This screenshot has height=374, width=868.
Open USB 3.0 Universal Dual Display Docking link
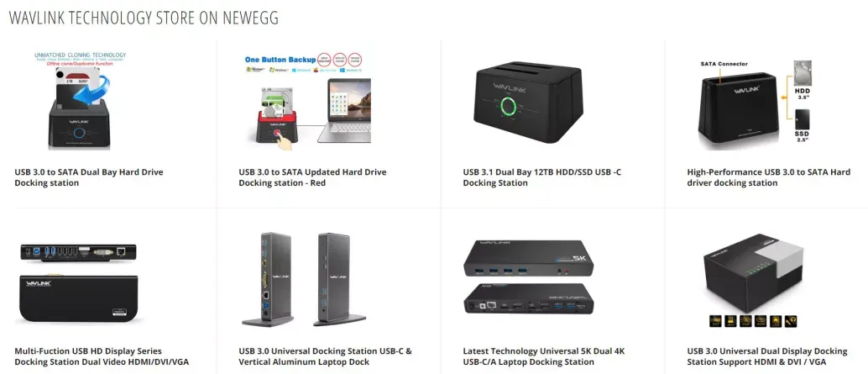(766, 356)
